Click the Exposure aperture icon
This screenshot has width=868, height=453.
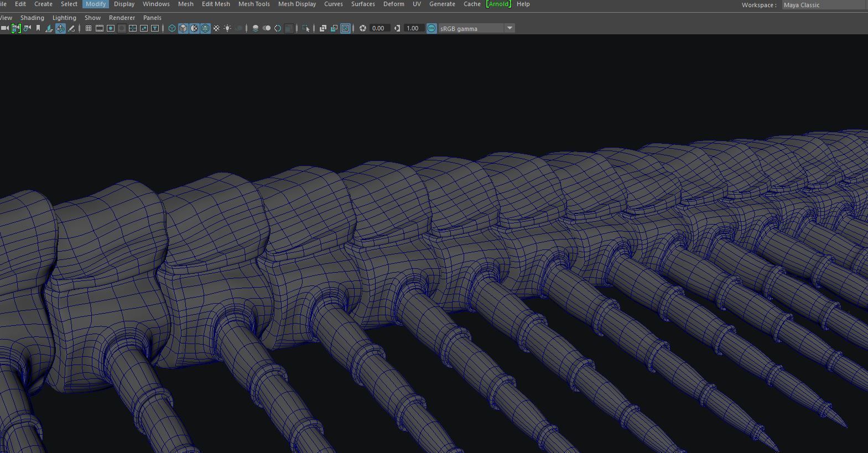[x=363, y=28]
